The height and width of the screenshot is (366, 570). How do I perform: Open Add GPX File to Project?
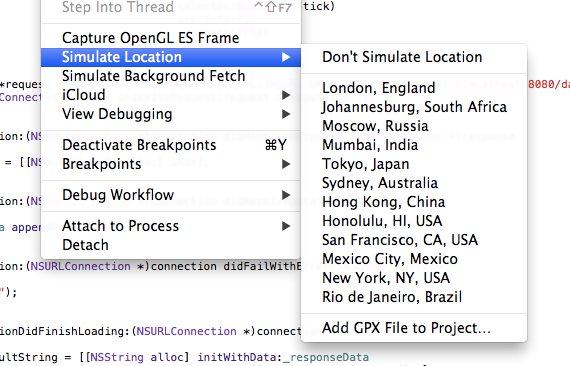(x=414, y=328)
